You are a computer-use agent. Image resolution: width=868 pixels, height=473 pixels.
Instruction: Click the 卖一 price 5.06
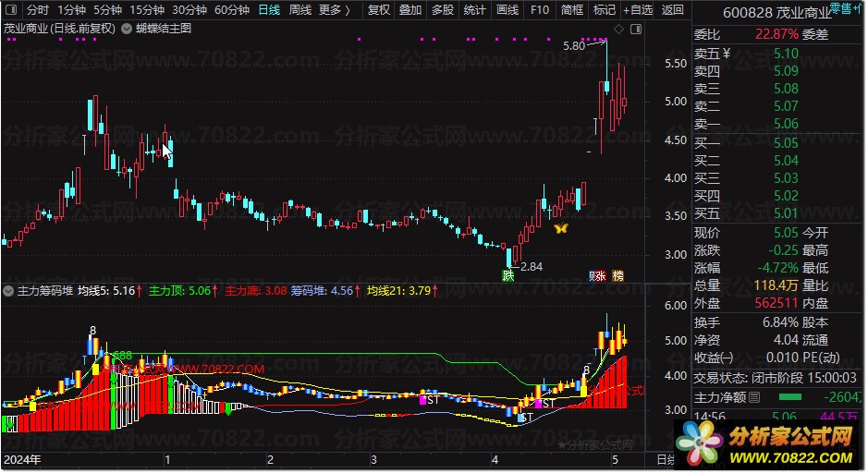[x=786, y=124]
